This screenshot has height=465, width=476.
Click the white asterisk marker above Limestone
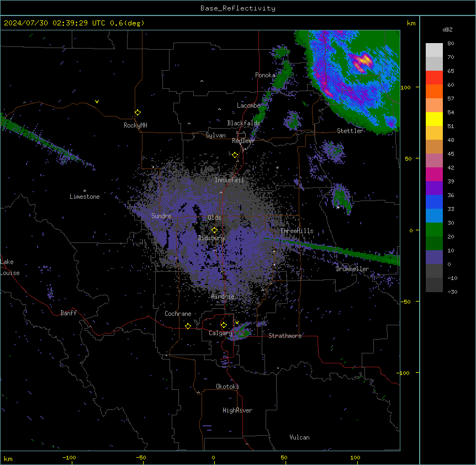click(84, 191)
